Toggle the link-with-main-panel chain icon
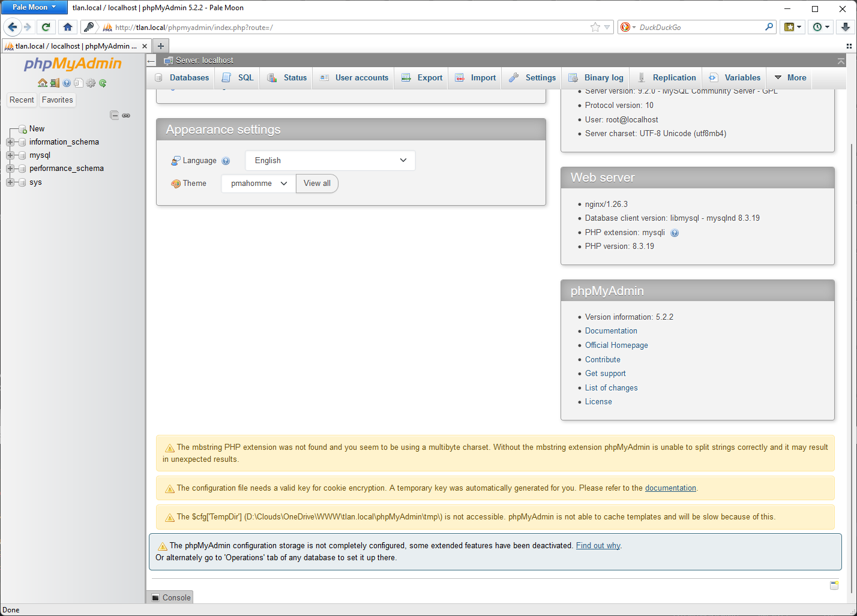857x616 pixels. [x=126, y=115]
